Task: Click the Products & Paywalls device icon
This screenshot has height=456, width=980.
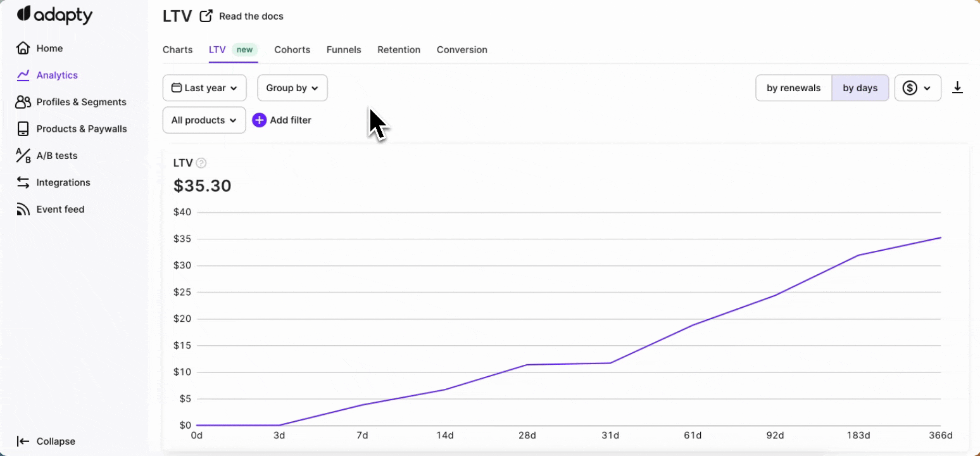Action: point(23,129)
